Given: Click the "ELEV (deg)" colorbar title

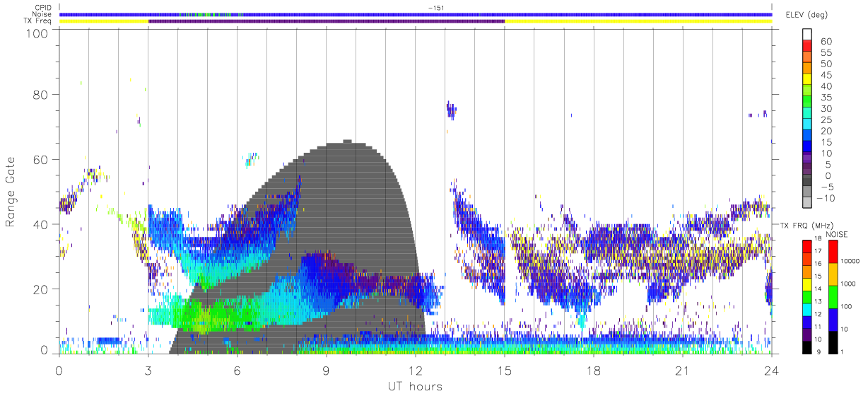Looking at the screenshot, I should (x=808, y=14).
